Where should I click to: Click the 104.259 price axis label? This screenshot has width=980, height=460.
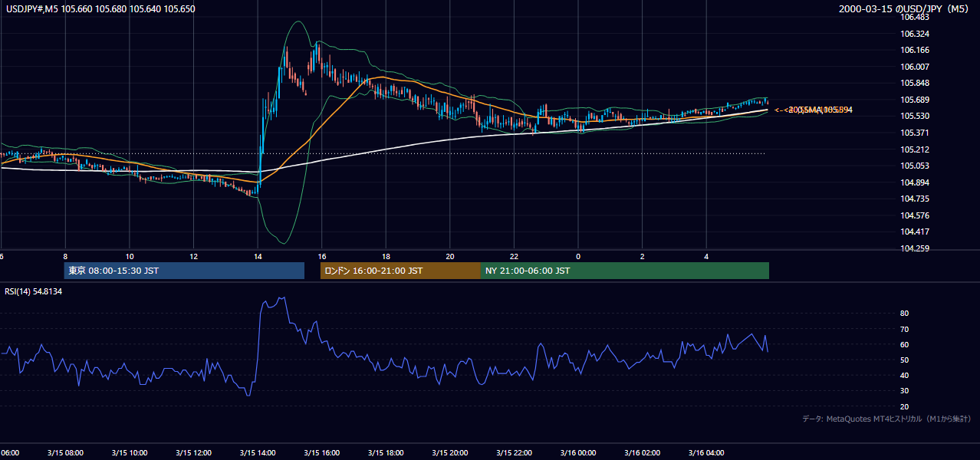pos(916,248)
